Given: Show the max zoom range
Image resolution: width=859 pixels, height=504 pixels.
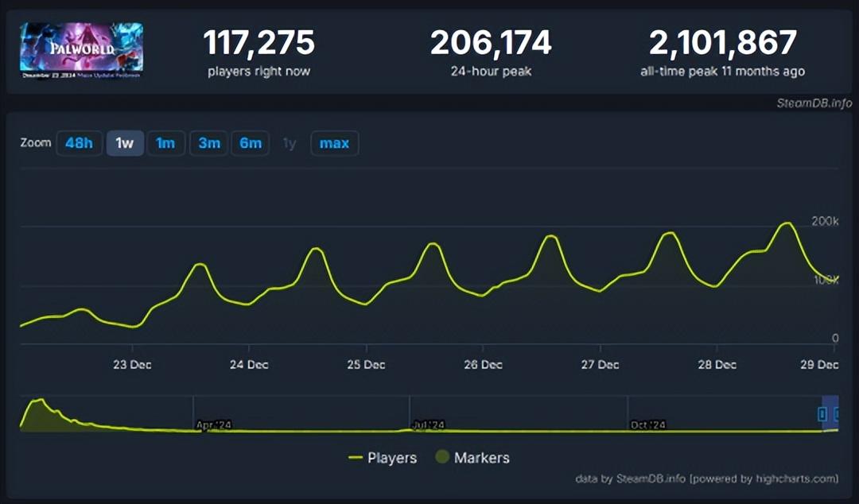Looking at the screenshot, I should click(x=334, y=143).
